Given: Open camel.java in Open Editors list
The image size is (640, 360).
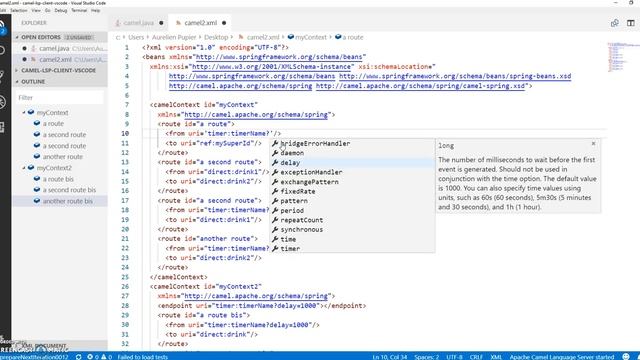Looking at the screenshot, I should pyautogui.click(x=60, y=48).
